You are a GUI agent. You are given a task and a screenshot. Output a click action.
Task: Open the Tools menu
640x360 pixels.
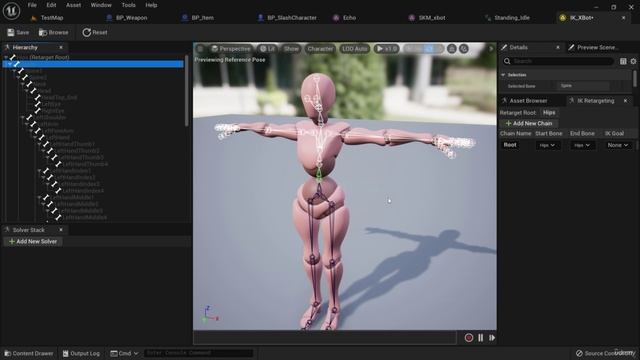pos(128,5)
